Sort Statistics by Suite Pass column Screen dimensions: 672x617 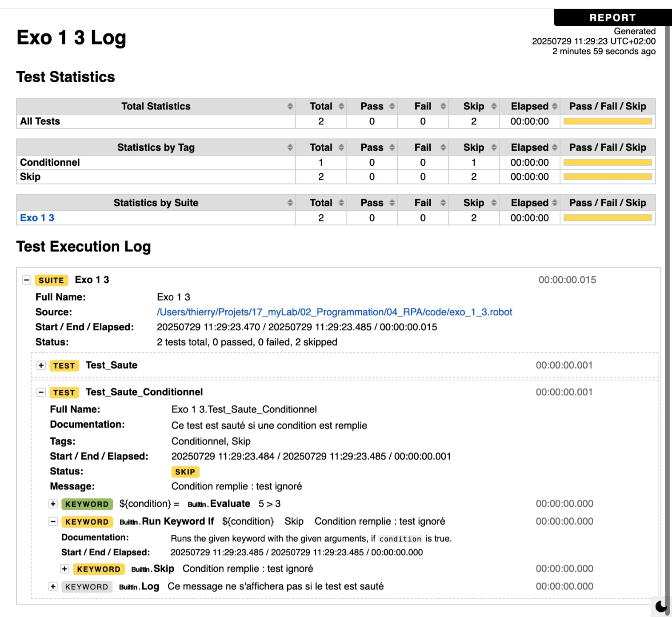pos(372,203)
